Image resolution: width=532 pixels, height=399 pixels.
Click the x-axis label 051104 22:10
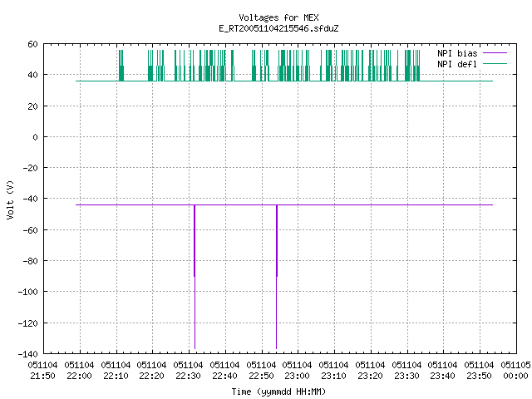pyautogui.click(x=116, y=371)
